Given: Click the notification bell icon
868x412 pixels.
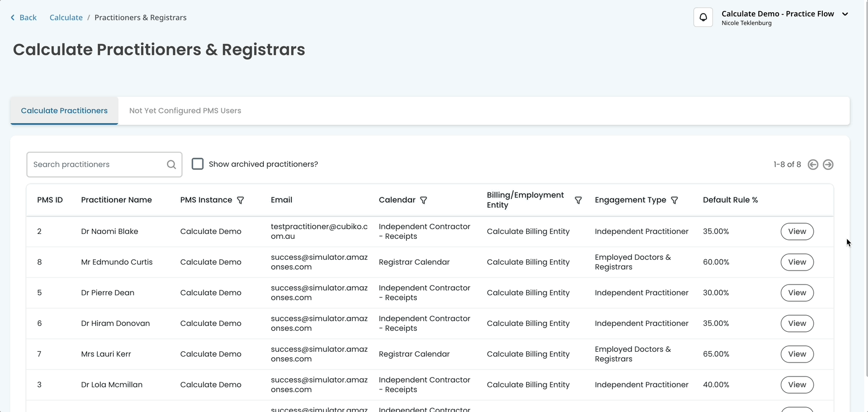Looking at the screenshot, I should tap(703, 18).
